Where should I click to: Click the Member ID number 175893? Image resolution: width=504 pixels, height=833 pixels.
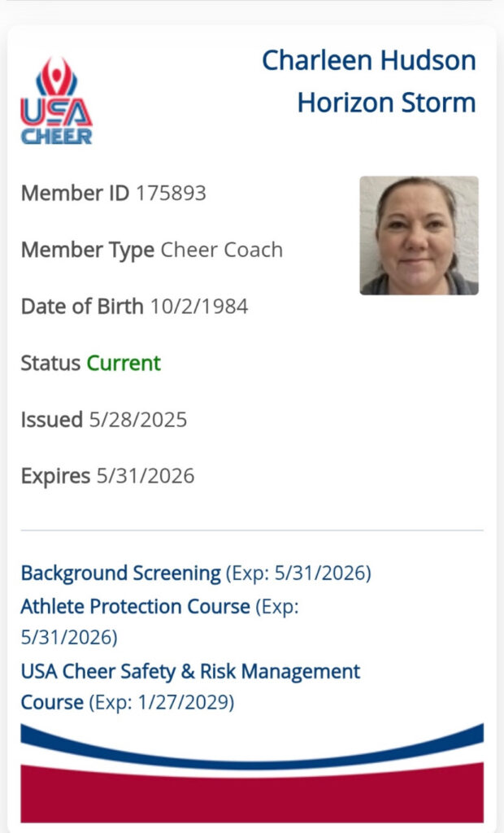tap(171, 193)
